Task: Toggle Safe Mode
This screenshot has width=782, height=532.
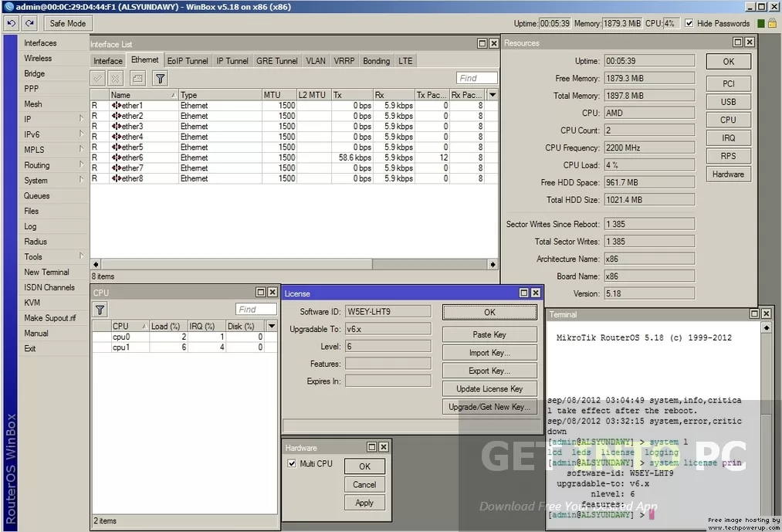Action: 68,23
